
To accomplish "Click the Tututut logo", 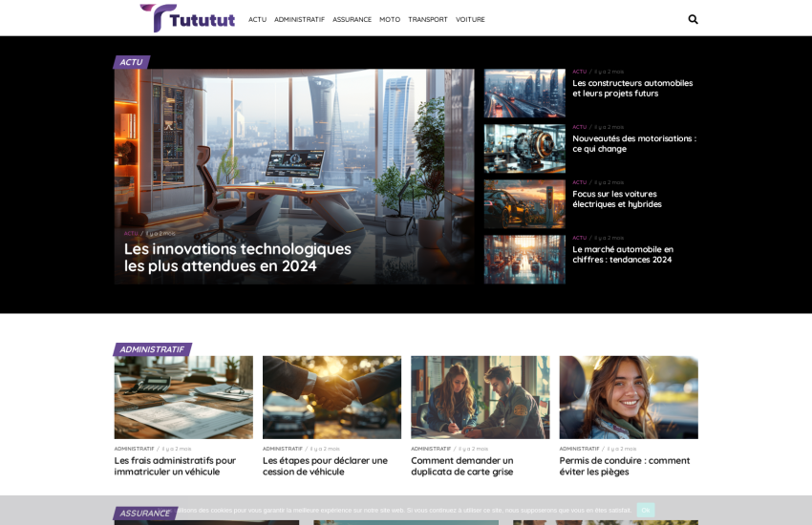I will pos(187,18).
